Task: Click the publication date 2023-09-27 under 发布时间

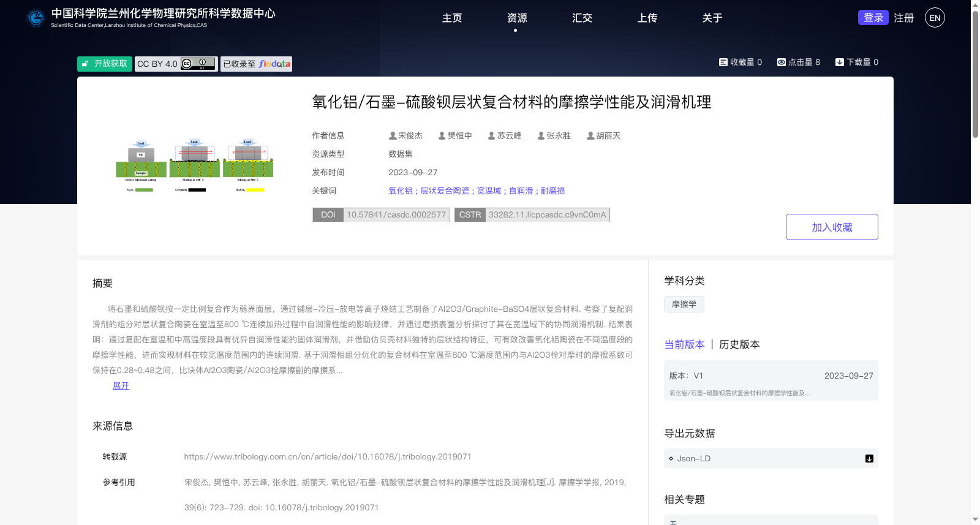Action: (x=413, y=172)
